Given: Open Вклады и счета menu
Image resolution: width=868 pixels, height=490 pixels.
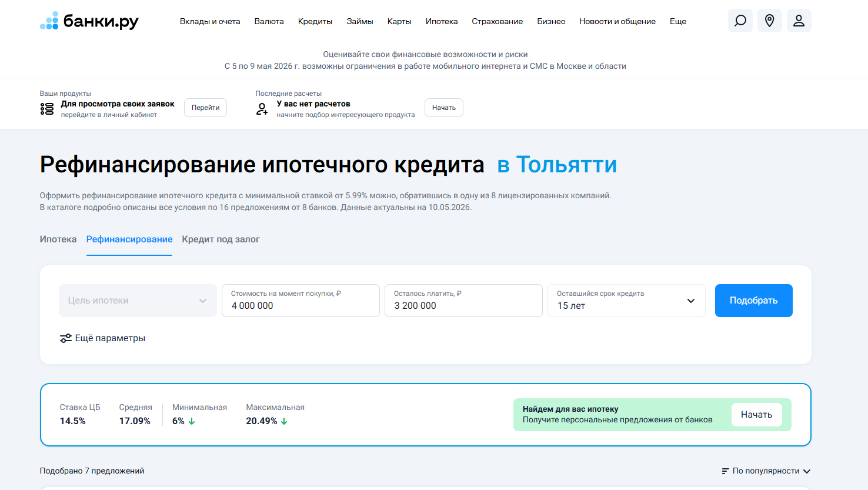Looking at the screenshot, I should (210, 21).
